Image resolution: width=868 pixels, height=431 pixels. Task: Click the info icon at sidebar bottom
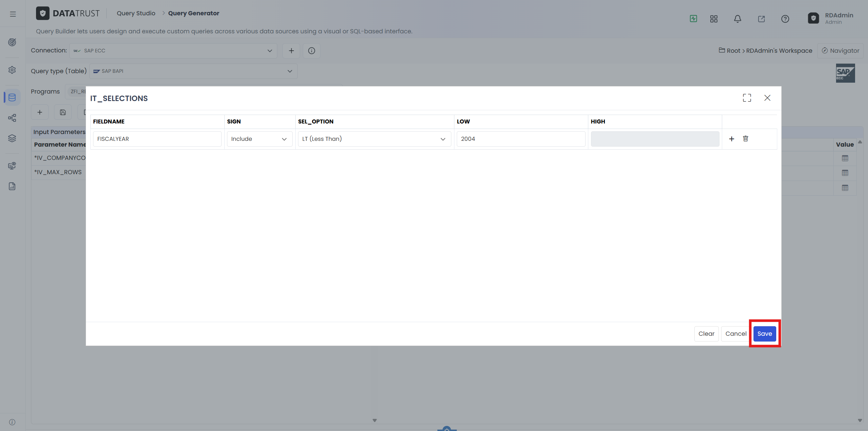[12, 422]
